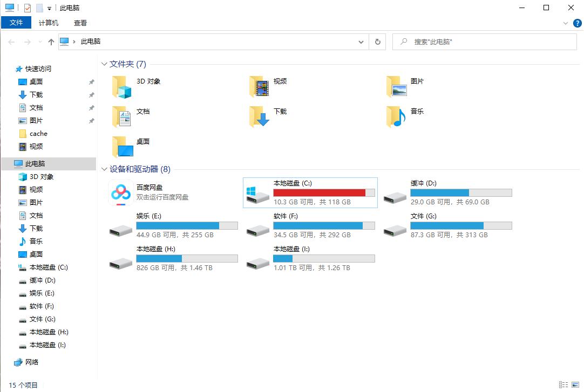The height and width of the screenshot is (392, 584).
Task: Navigate up one level with the up arrow
Action: pos(50,42)
